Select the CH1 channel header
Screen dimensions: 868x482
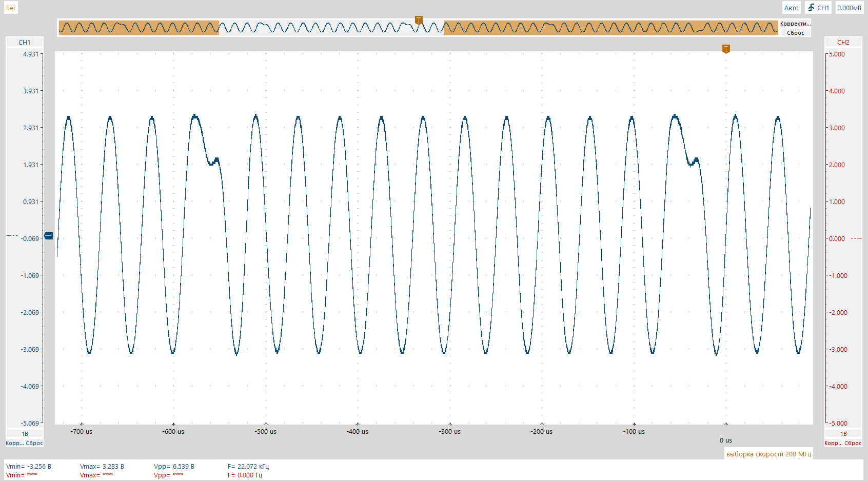pyautogui.click(x=24, y=42)
